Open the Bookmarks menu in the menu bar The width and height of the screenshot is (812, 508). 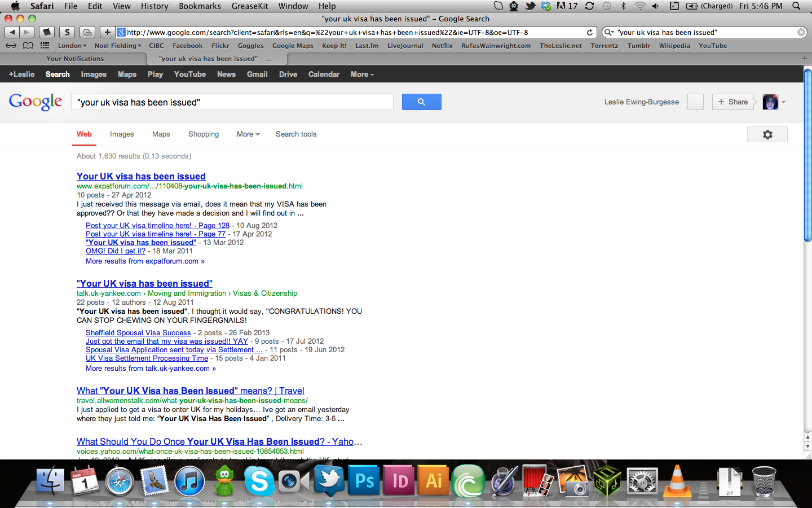[x=200, y=6]
